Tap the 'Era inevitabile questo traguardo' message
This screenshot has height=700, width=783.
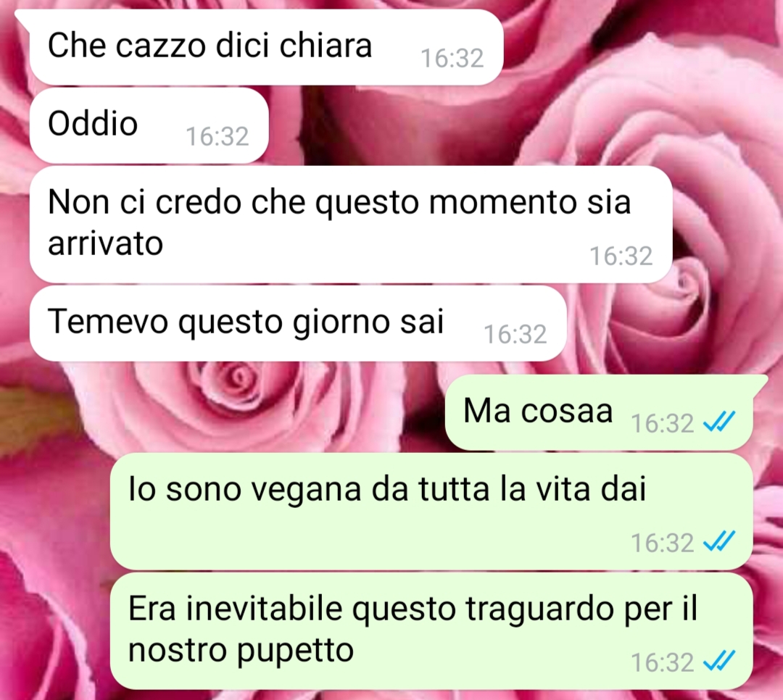coord(431,630)
